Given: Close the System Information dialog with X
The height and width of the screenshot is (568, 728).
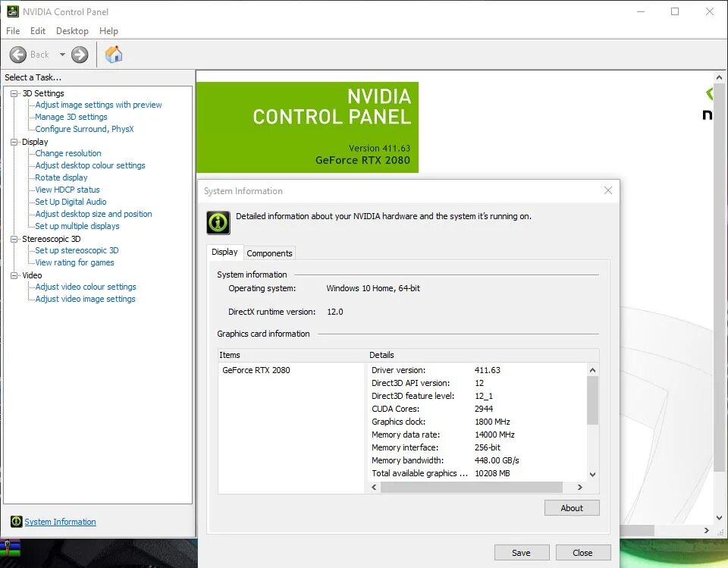Looking at the screenshot, I should (607, 190).
